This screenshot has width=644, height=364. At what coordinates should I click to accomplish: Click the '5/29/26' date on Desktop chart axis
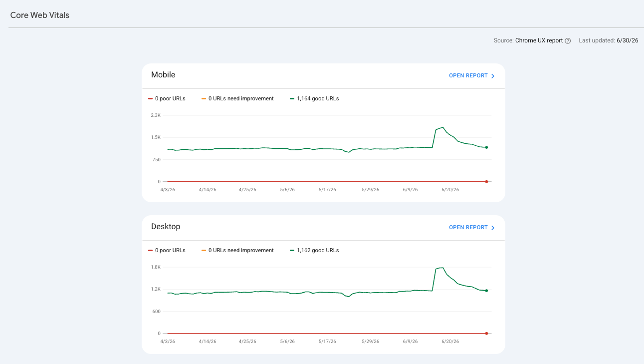tap(370, 342)
